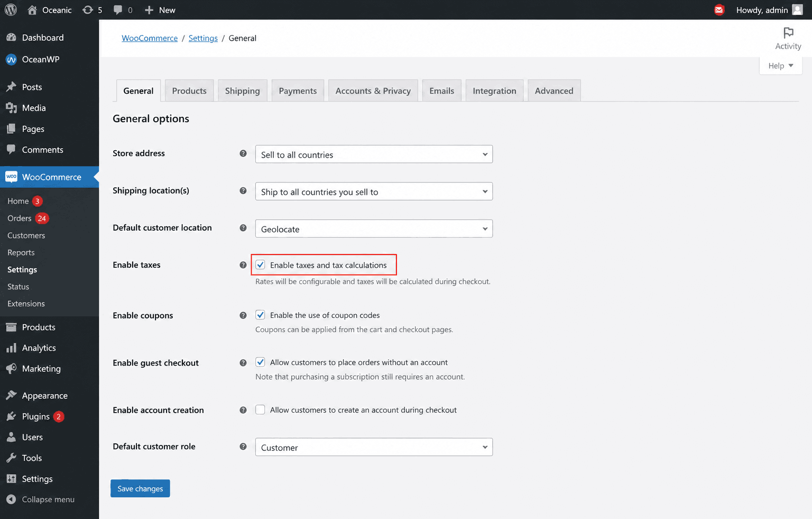Switch to the Shipping settings tab
Image resolution: width=812 pixels, height=519 pixels.
tap(243, 90)
